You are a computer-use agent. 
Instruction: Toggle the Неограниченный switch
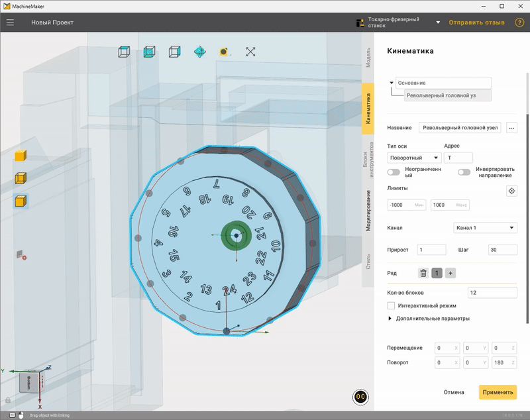pos(394,172)
